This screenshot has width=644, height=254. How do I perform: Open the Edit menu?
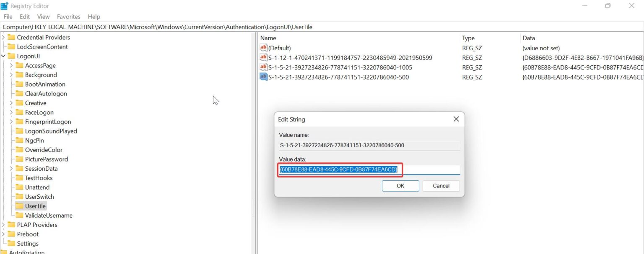click(24, 16)
